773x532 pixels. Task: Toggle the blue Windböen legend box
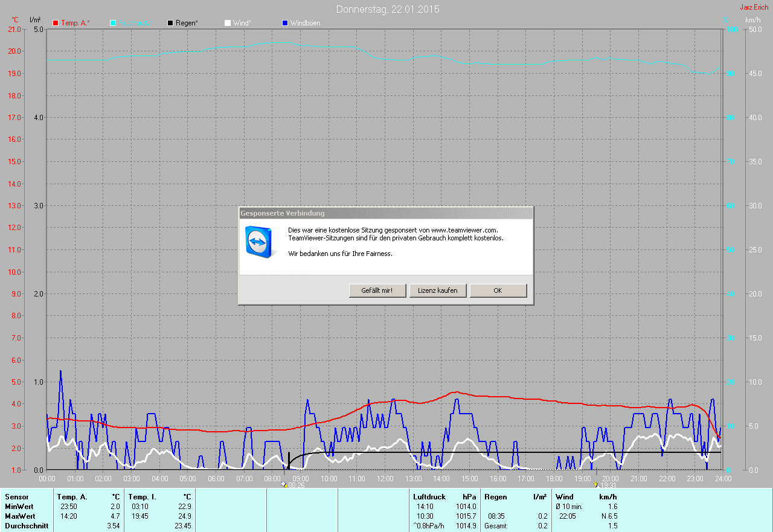pos(285,23)
